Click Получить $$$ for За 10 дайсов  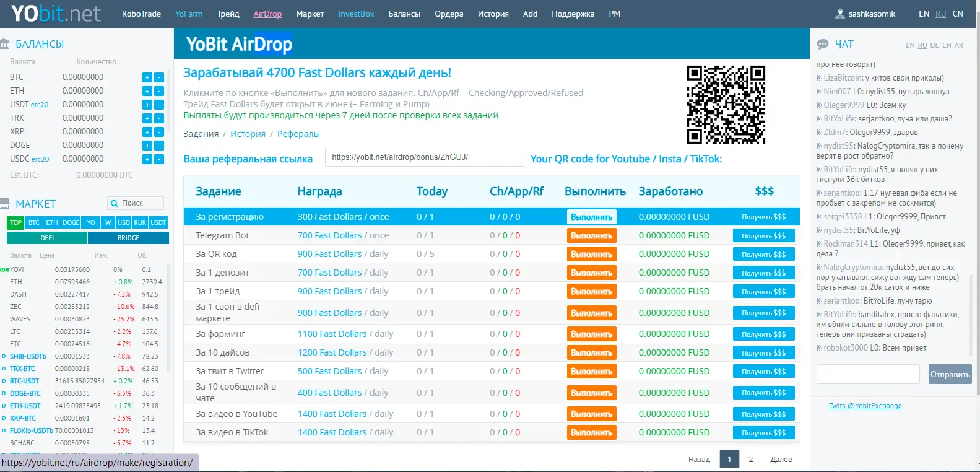(763, 353)
